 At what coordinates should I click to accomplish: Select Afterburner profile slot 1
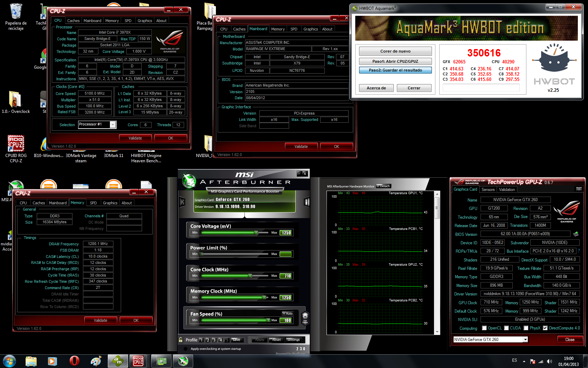coord(201,340)
